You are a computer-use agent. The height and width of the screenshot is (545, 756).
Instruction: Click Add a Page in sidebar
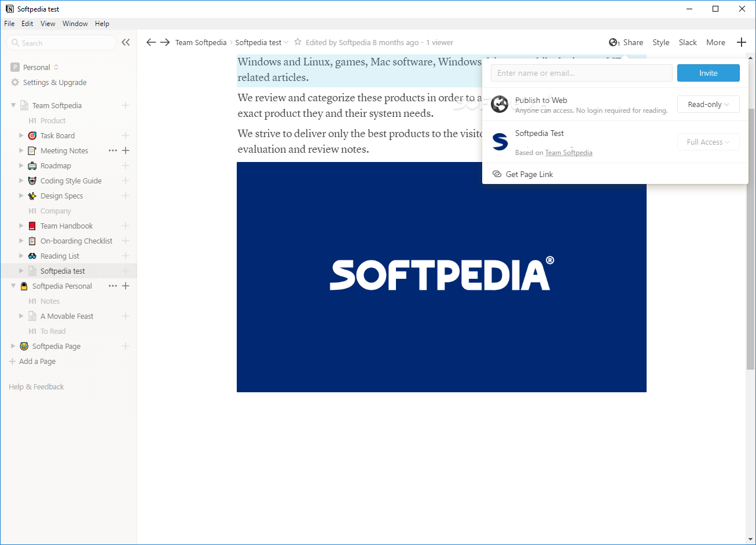tap(32, 361)
